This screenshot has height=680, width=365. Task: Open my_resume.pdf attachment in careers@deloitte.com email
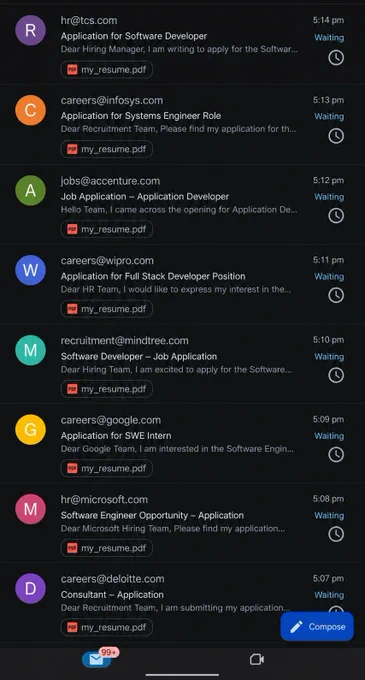click(x=107, y=628)
